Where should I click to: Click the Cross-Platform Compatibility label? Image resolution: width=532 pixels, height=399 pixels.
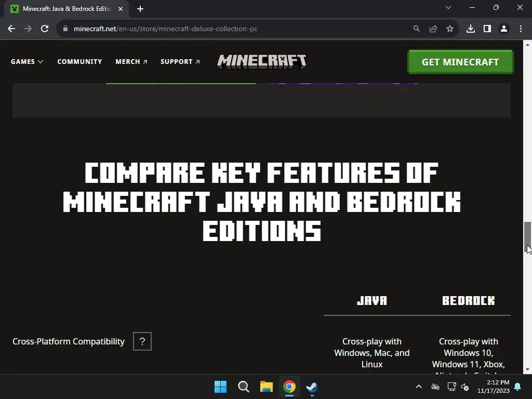69,341
